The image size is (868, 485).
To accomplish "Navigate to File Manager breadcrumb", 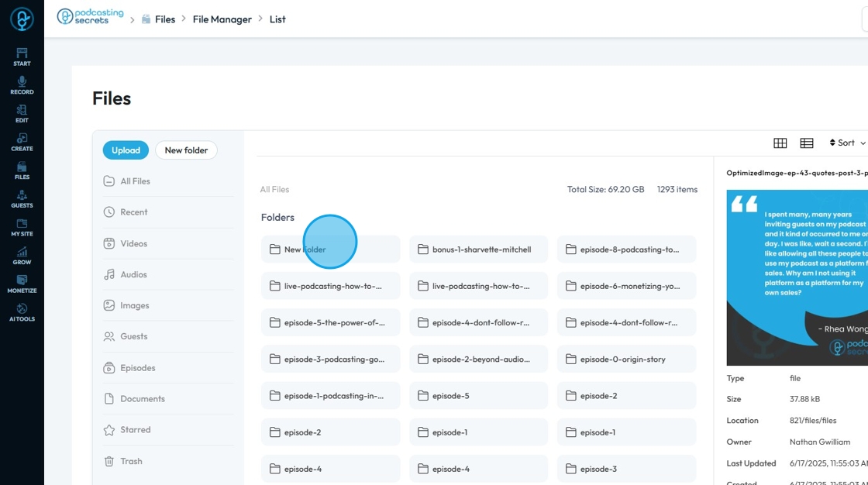I will click(222, 19).
